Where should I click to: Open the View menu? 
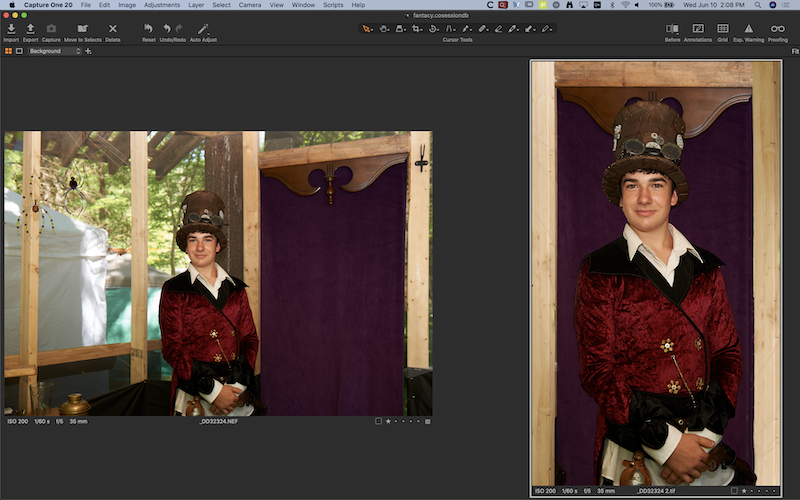click(x=277, y=5)
